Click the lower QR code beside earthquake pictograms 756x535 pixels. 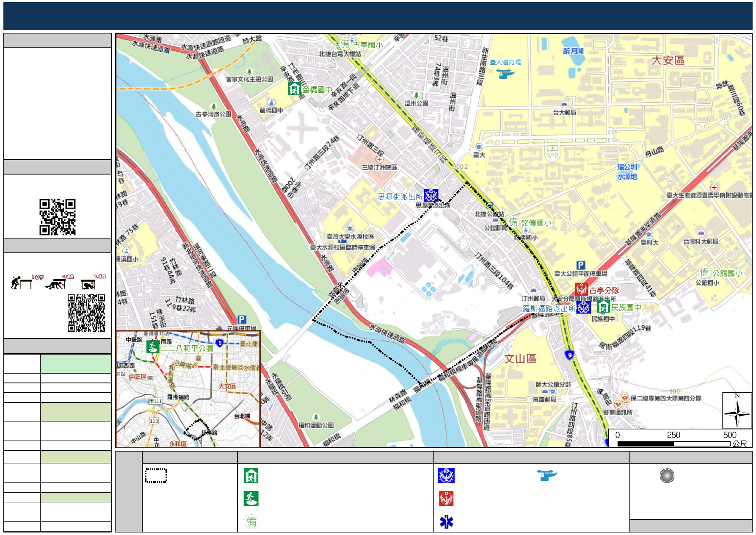[86, 313]
